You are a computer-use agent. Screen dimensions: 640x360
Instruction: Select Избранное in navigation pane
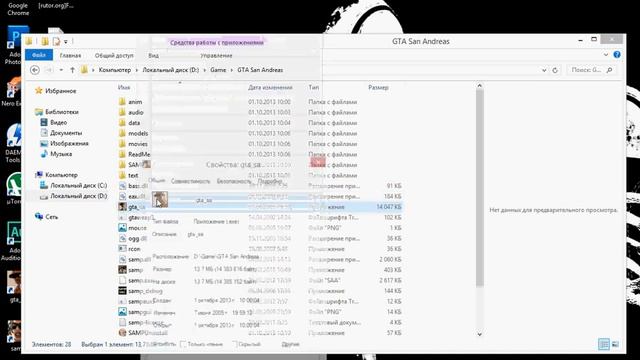56,91
